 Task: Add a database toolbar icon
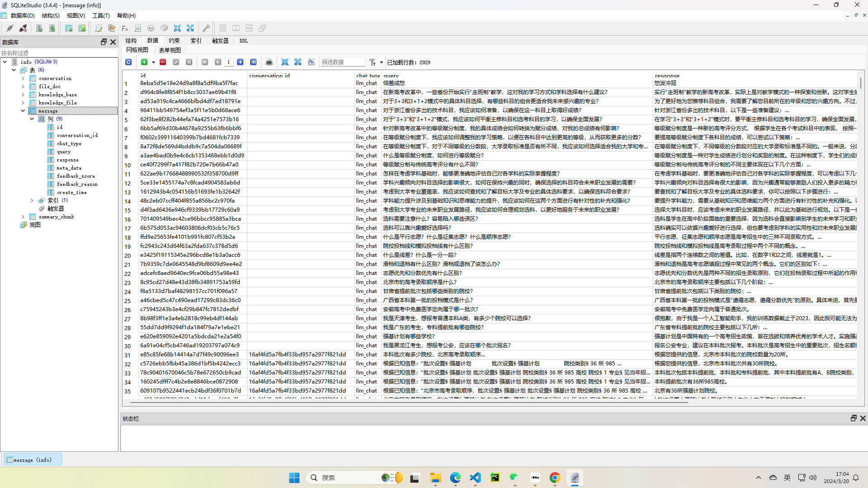point(39,28)
